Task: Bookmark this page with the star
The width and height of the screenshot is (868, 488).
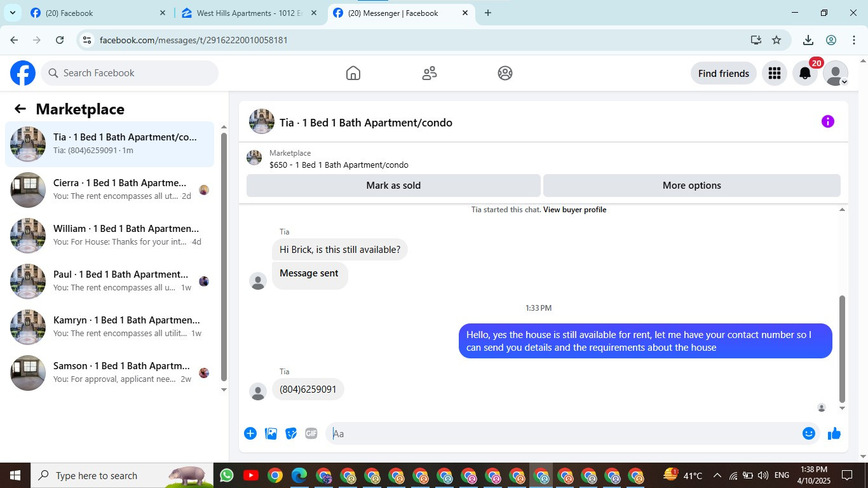Action: click(776, 40)
